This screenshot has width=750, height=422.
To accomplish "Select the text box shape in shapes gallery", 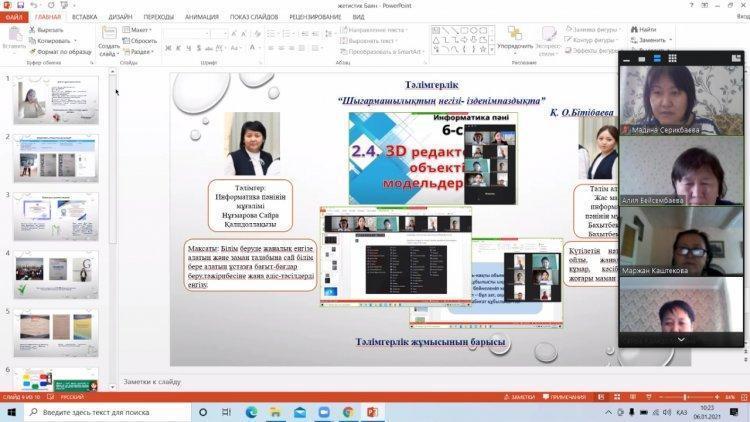I will (436, 30).
